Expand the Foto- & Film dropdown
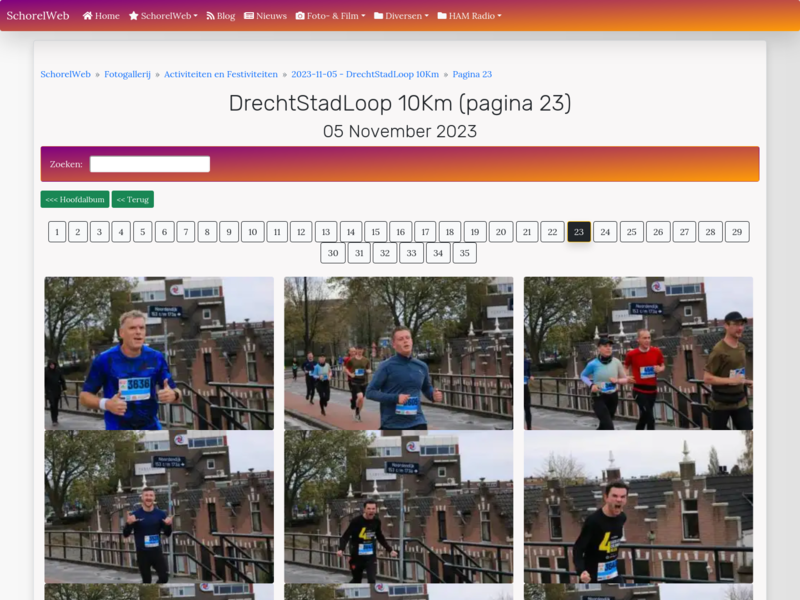This screenshot has width=800, height=600. tap(331, 16)
